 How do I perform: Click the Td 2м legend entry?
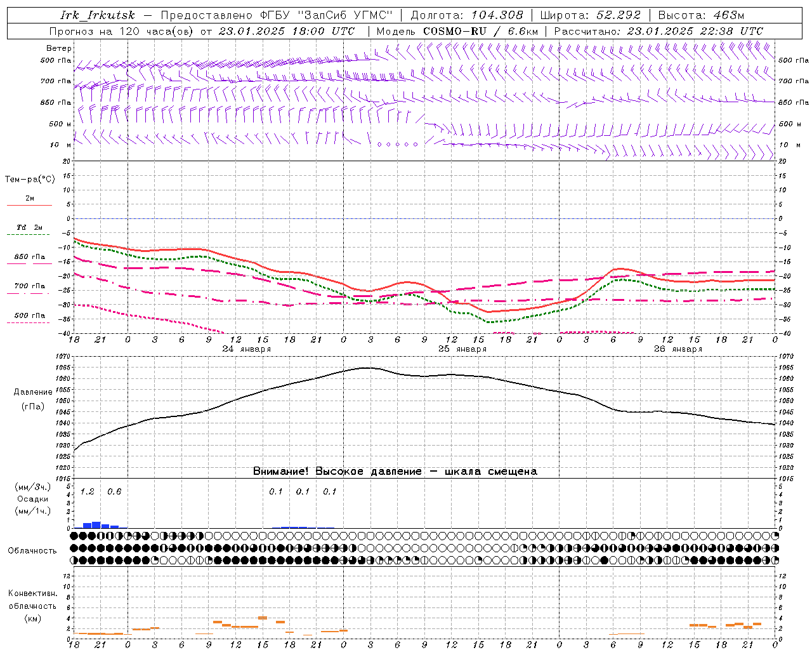pos(29,227)
